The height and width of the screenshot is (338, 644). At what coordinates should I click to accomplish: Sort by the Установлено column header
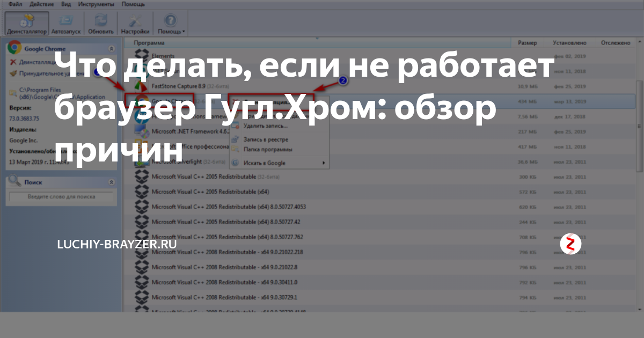coord(570,42)
